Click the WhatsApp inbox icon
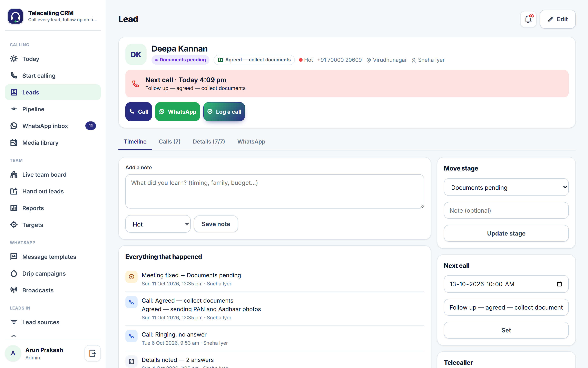Screen dimensions: 588x368 (14, 126)
